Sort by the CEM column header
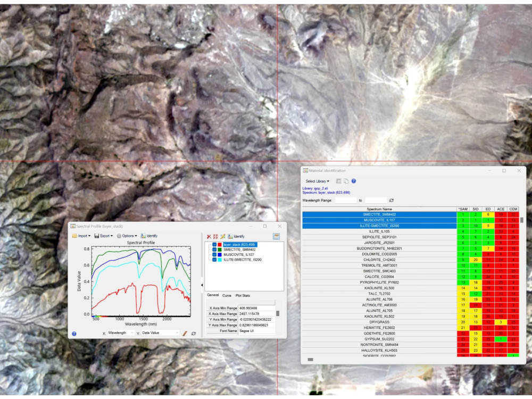532x399 pixels. coord(513,209)
